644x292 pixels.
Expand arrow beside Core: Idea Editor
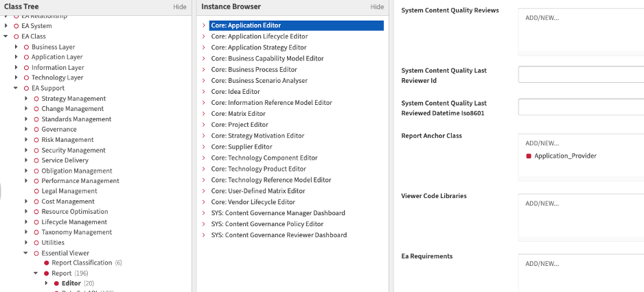(204, 91)
